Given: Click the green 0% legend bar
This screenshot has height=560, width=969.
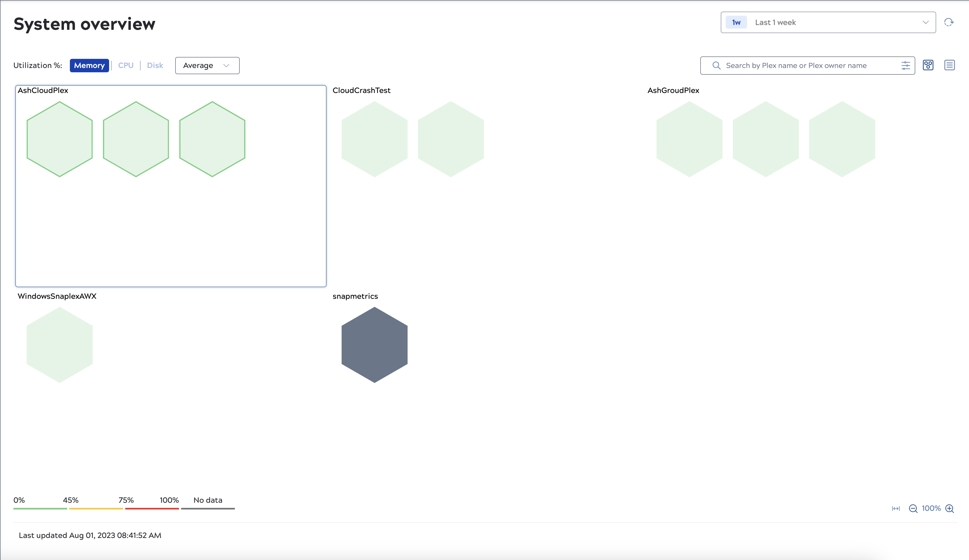Looking at the screenshot, I should (x=40, y=508).
